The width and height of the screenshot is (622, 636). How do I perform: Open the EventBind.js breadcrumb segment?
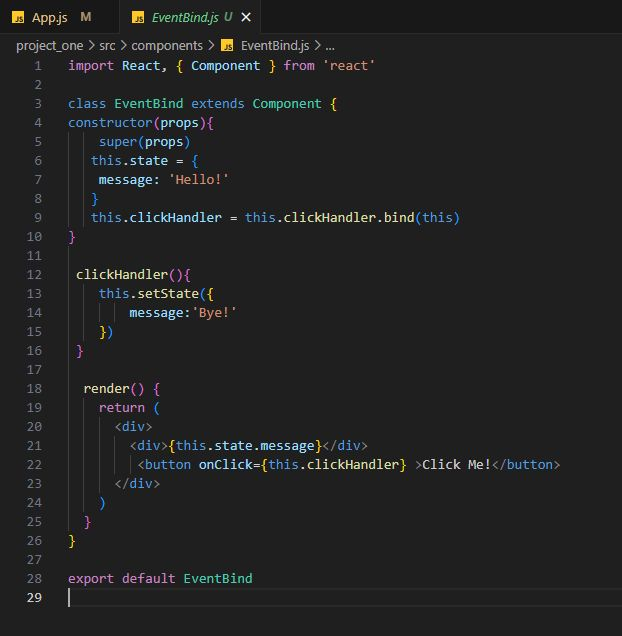coord(275,45)
